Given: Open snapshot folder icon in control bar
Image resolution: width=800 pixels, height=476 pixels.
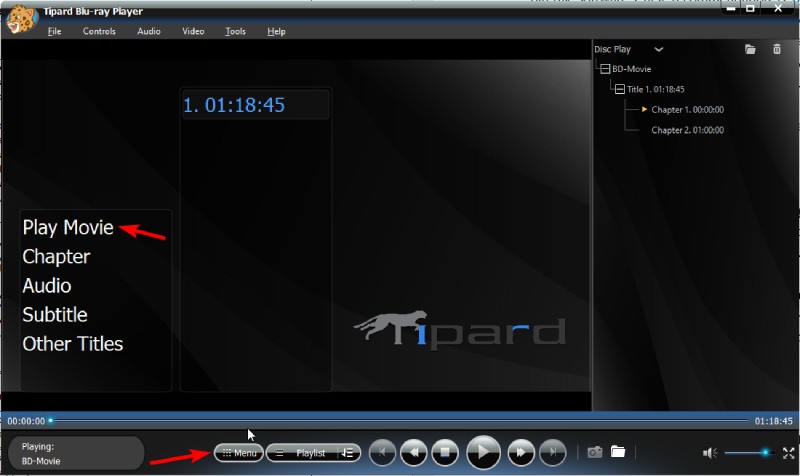Looking at the screenshot, I should 618,452.
